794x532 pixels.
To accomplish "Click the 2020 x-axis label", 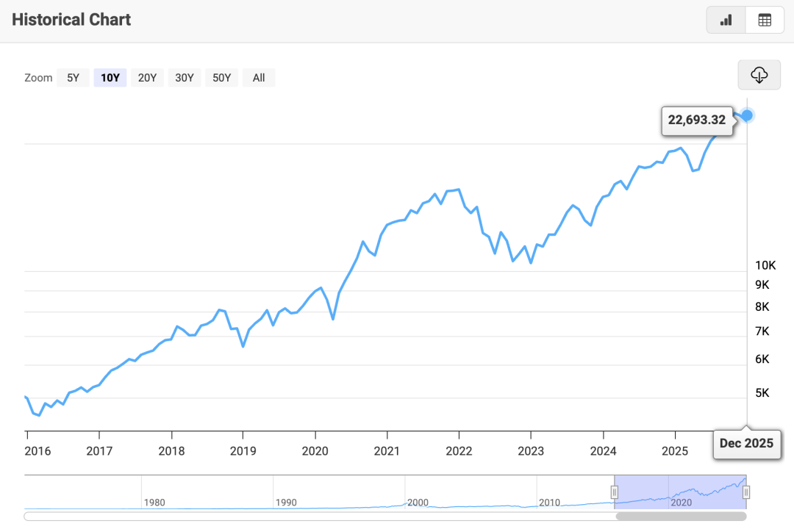I will click(x=315, y=450).
